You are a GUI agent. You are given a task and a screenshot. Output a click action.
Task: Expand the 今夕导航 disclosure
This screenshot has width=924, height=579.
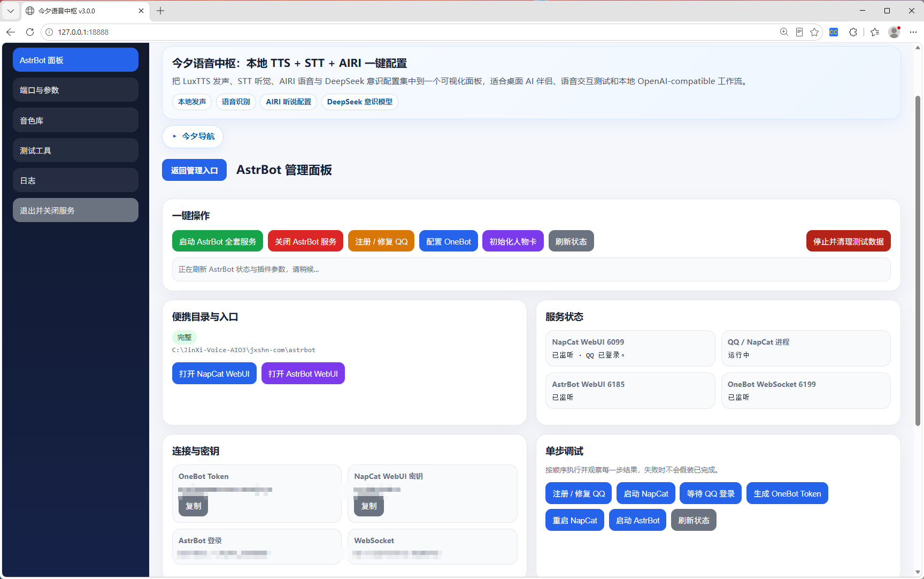point(192,136)
